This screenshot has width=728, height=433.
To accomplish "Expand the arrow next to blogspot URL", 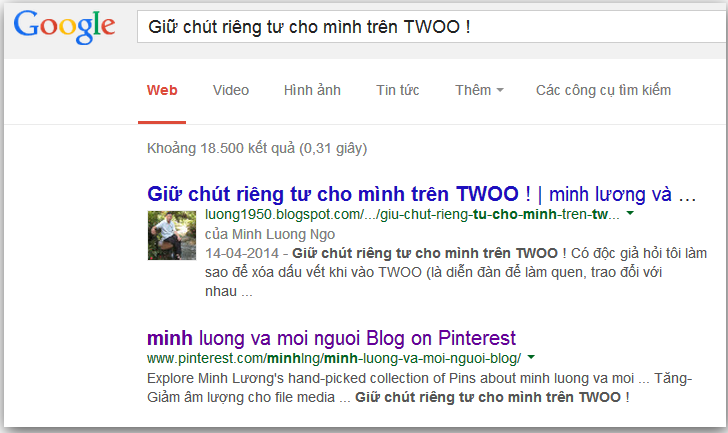I will (x=630, y=213).
